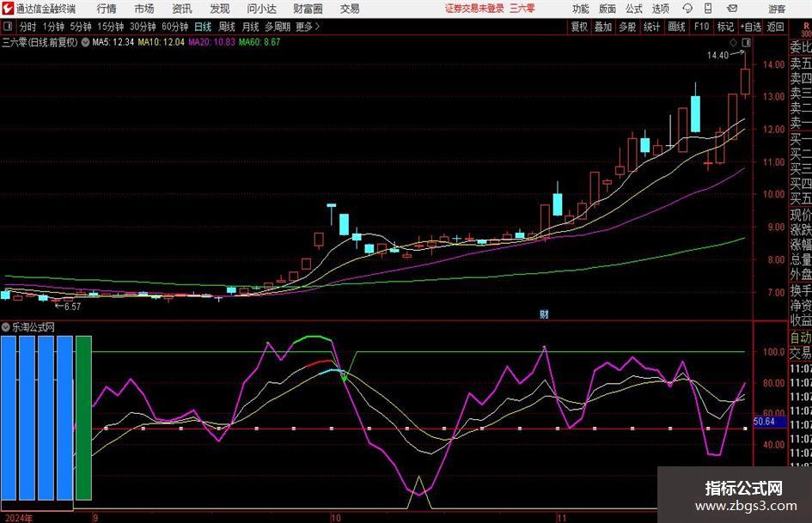
Task: Click the MA20: 10.83 value label
Action: point(211,42)
